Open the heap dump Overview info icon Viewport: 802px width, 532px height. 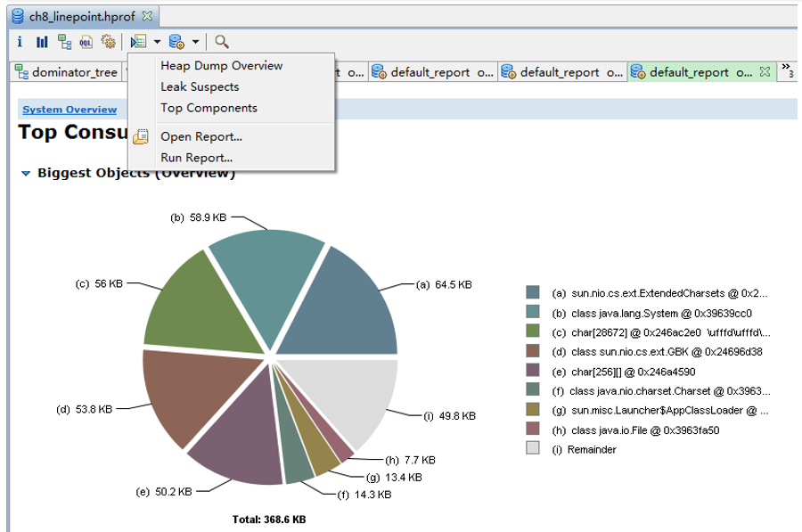pos(20,42)
